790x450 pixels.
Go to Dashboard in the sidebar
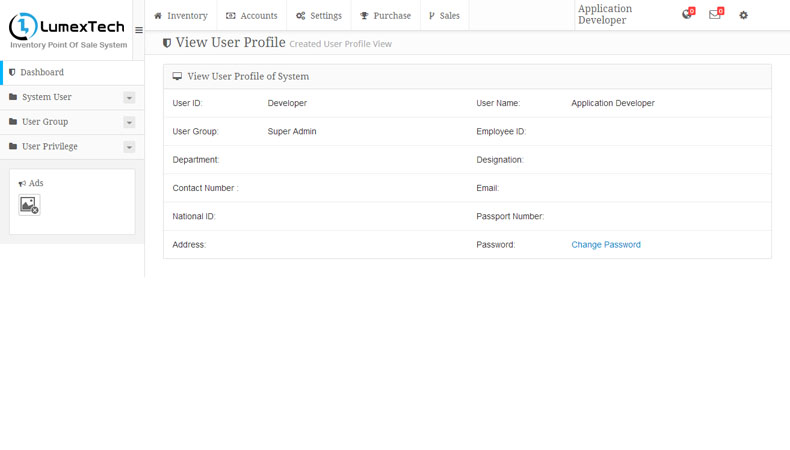pos(41,72)
